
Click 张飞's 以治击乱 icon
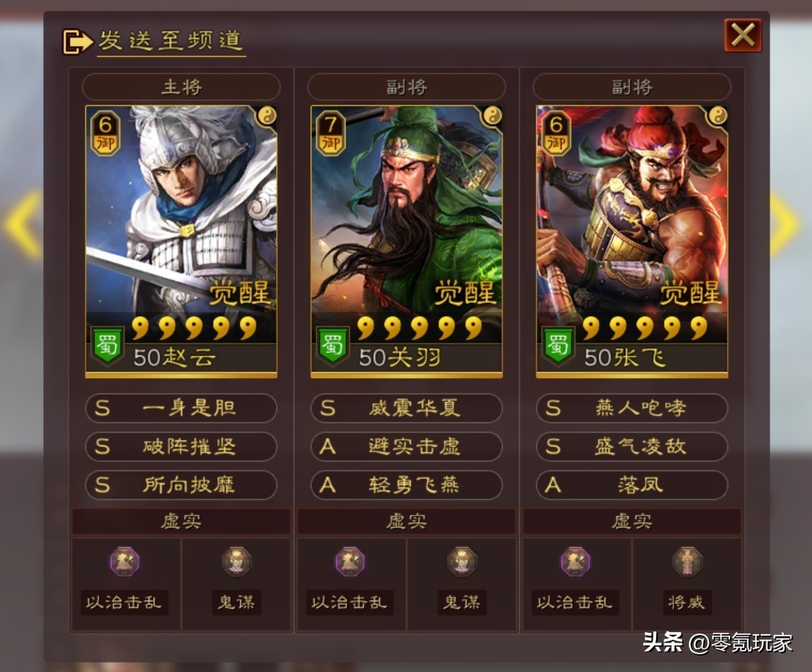[576, 562]
